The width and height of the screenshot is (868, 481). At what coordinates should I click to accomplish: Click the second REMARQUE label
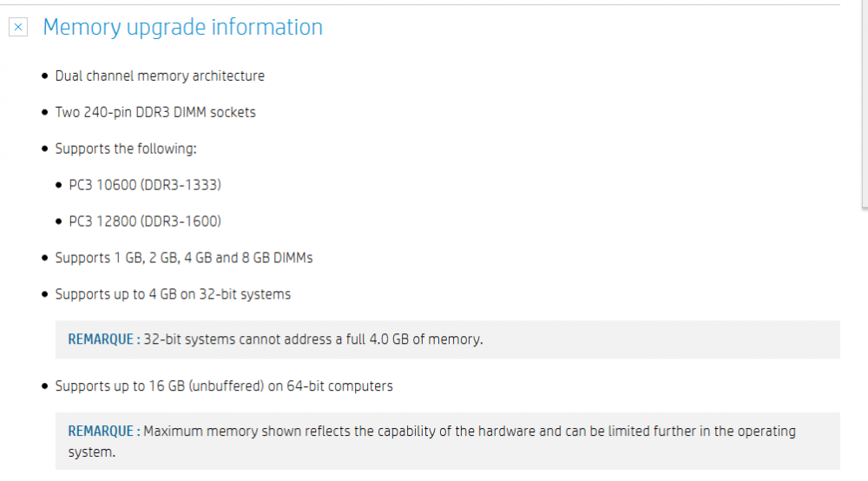tap(101, 432)
